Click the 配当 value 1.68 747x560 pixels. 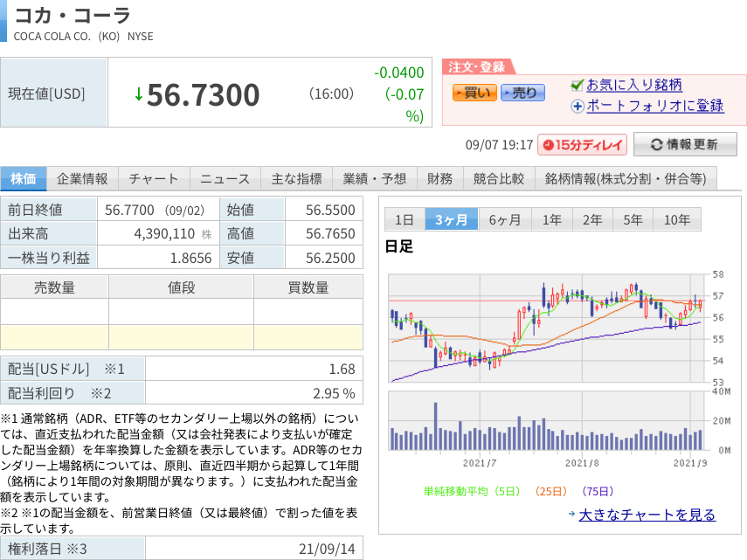point(342,369)
